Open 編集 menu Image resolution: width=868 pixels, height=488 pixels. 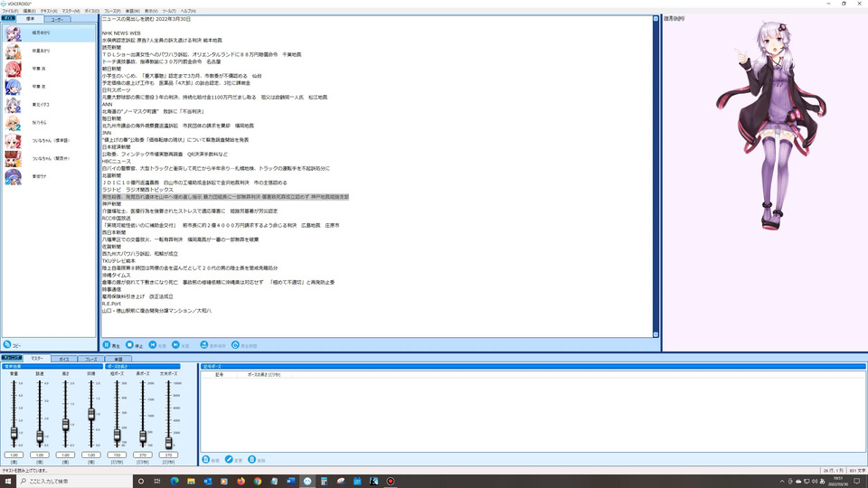[29, 11]
